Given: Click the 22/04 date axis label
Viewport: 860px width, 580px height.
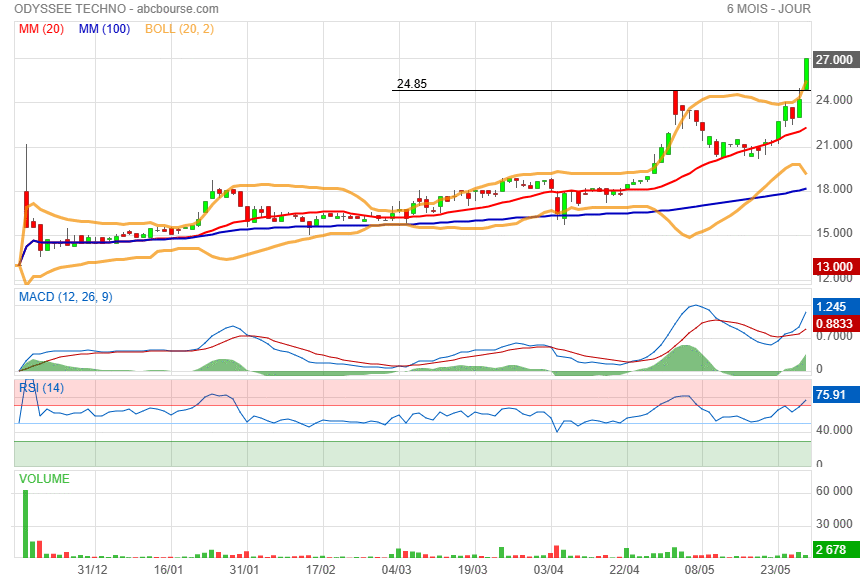Looking at the screenshot, I should (x=624, y=569).
